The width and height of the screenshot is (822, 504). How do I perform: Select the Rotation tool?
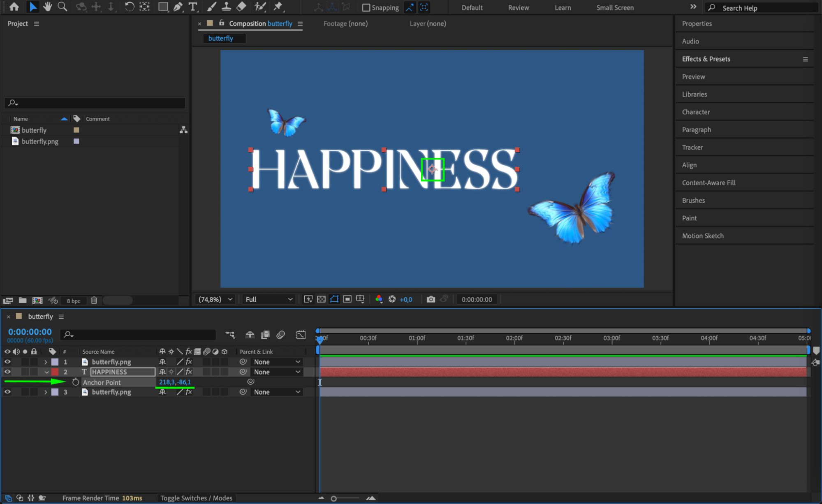click(x=129, y=7)
